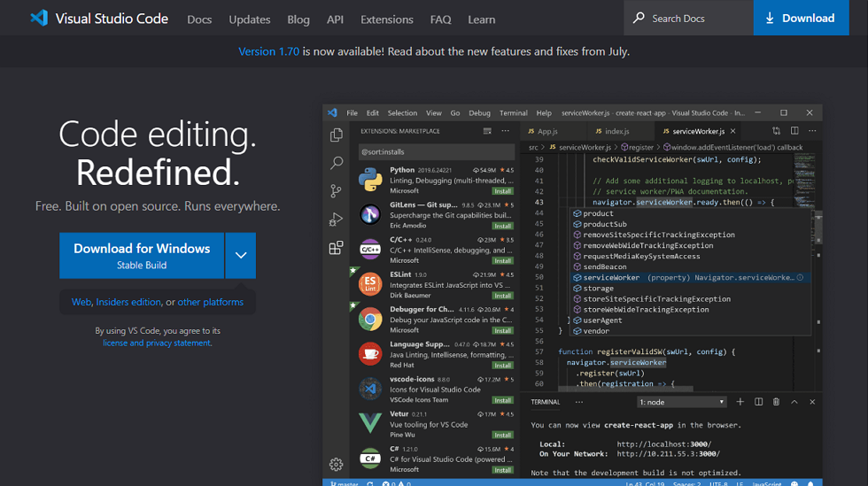Click the editor minimap
The width and height of the screenshot is (868, 486).
tap(804, 180)
